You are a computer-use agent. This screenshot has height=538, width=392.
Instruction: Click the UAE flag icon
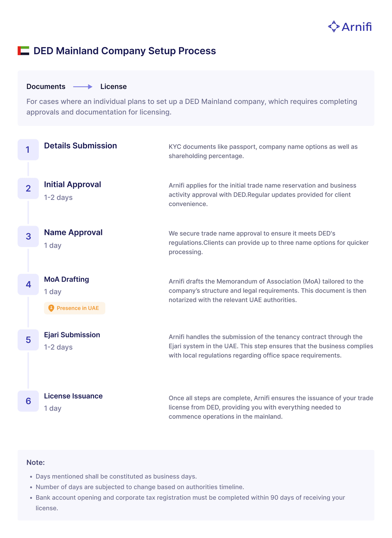(x=24, y=51)
